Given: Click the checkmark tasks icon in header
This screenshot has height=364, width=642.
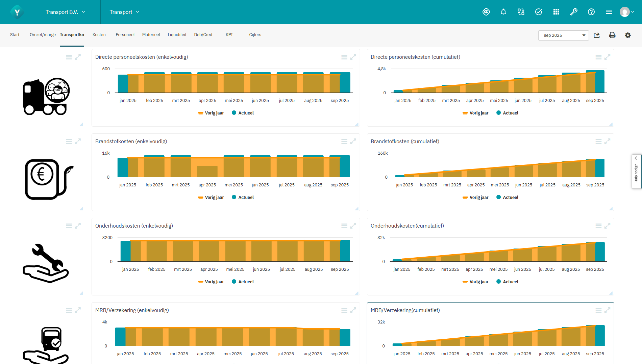Looking at the screenshot, I should (x=538, y=12).
